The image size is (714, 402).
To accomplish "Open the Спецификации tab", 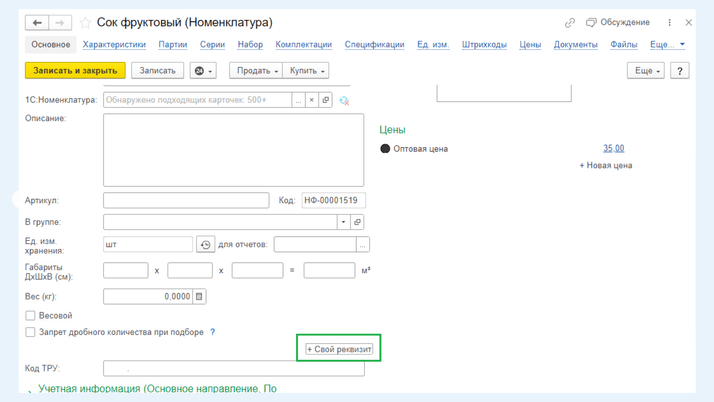I will 375,45.
